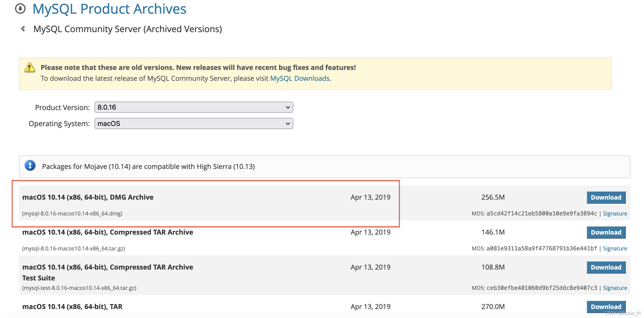Click the mysql-8.0.16-macos10.14-x86_64.dmg filename

72,214
